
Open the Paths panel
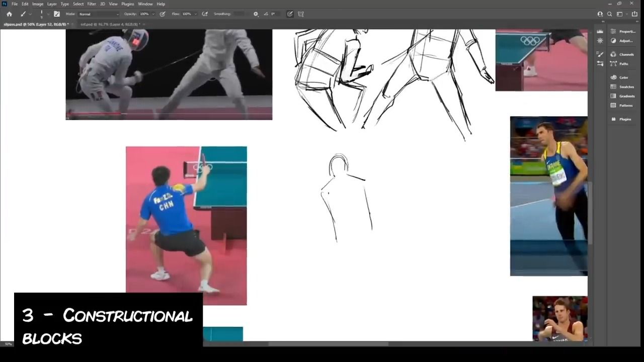click(620, 64)
